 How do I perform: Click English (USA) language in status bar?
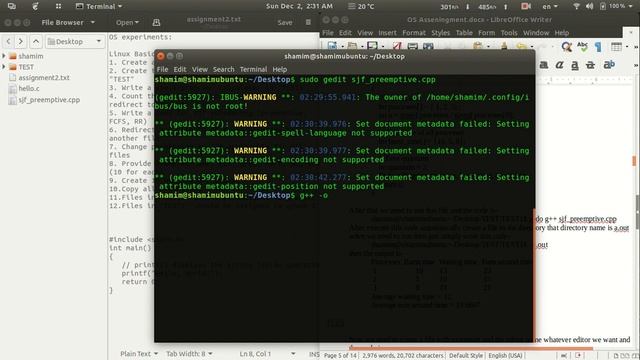coord(505,356)
